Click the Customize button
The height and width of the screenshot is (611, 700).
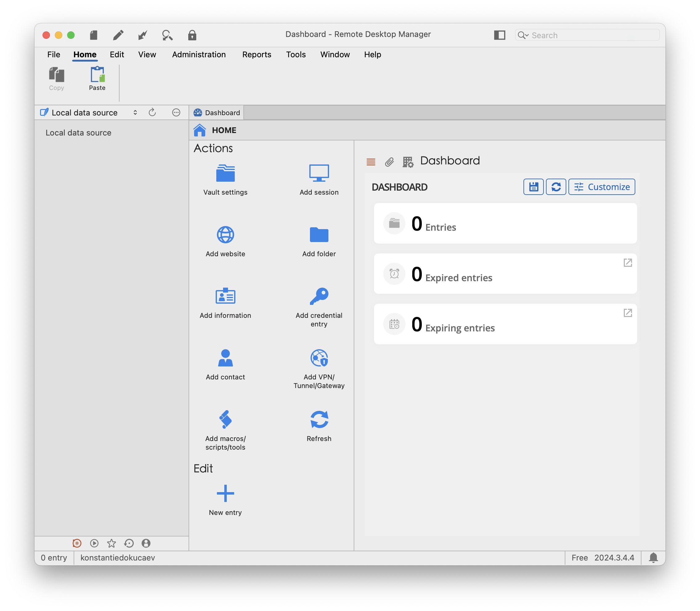click(601, 187)
